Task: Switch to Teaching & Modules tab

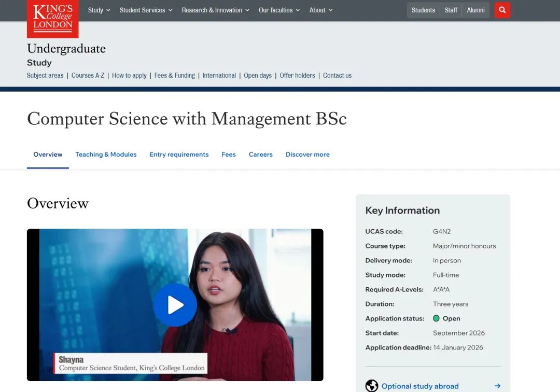Action: click(106, 155)
